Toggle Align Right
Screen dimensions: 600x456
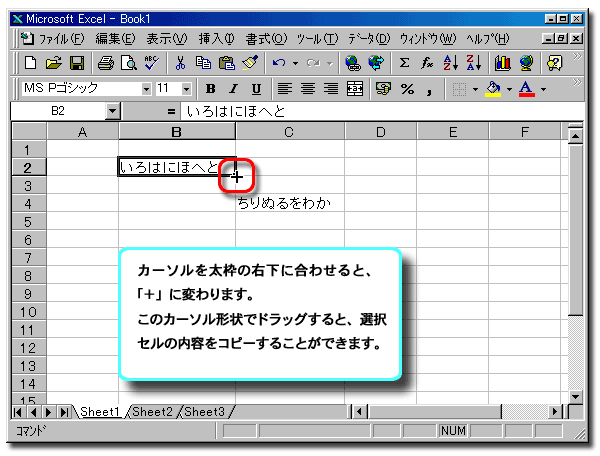pos(331,89)
